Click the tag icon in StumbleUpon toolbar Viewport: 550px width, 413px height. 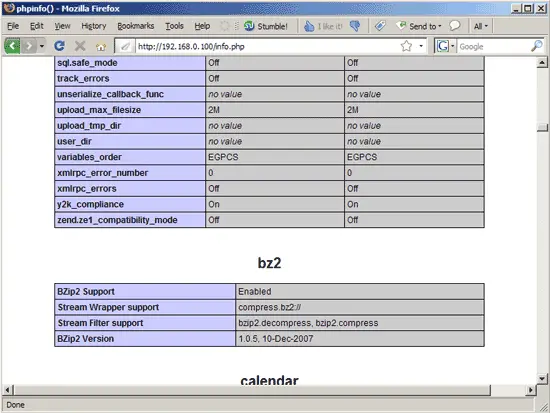click(380, 26)
